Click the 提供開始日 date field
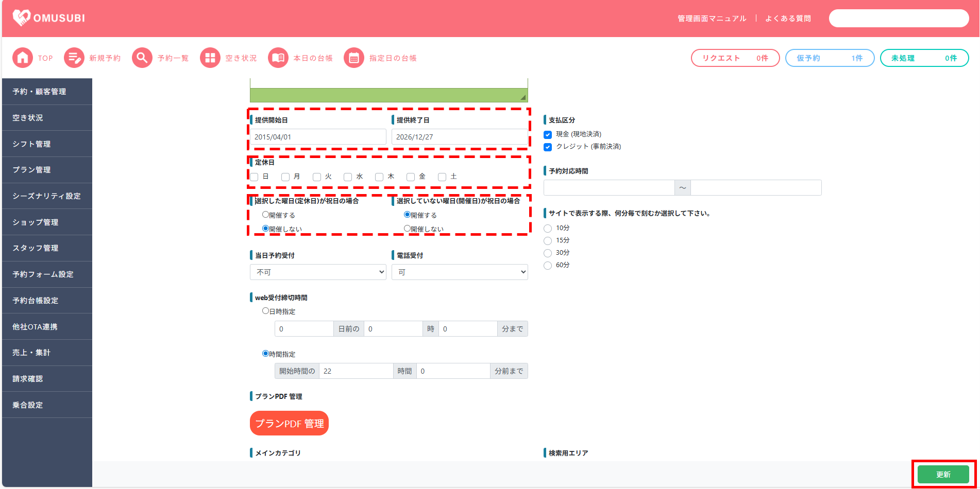The width and height of the screenshot is (980, 489). [x=318, y=137]
